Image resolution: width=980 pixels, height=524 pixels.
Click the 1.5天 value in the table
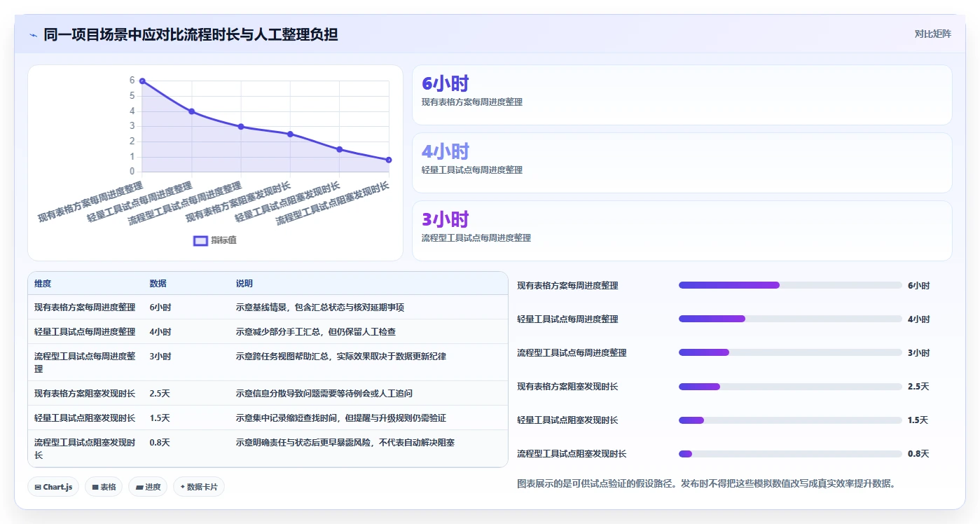[x=160, y=418]
